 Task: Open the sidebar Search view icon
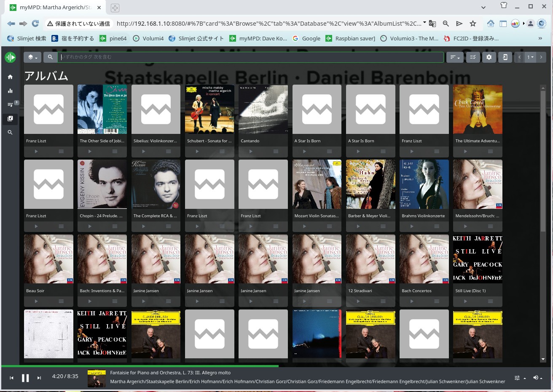pyautogui.click(x=10, y=132)
